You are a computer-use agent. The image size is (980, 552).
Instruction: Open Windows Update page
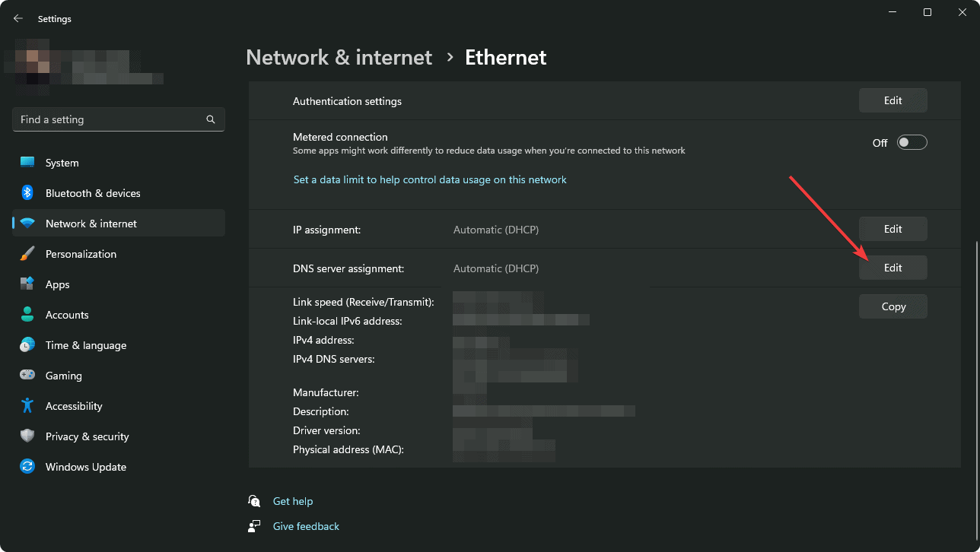click(x=119, y=467)
